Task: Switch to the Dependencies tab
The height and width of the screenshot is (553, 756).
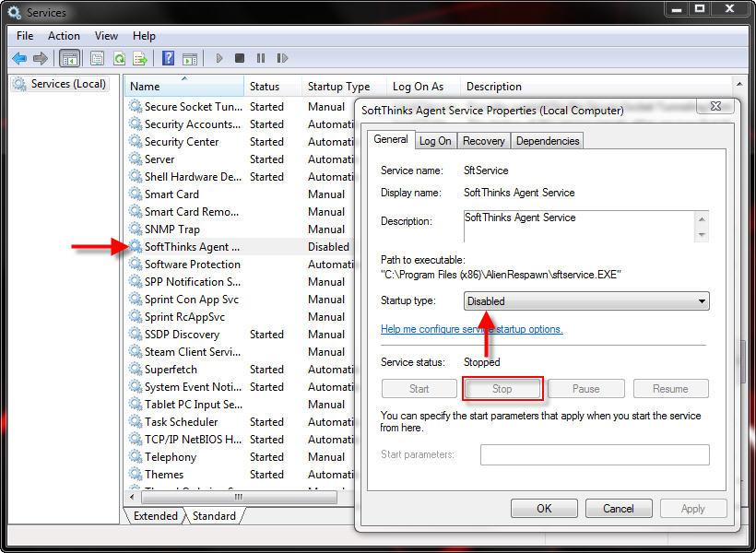Action: tap(548, 141)
